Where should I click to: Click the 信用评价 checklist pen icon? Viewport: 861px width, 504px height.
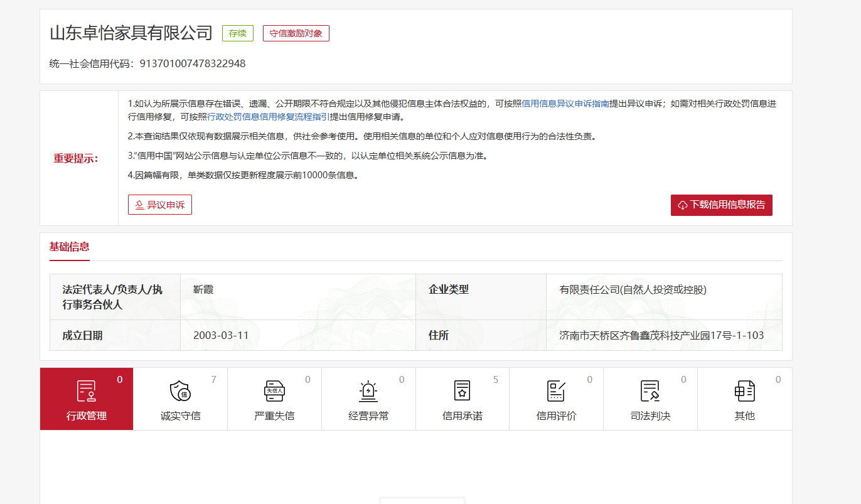[x=556, y=390]
